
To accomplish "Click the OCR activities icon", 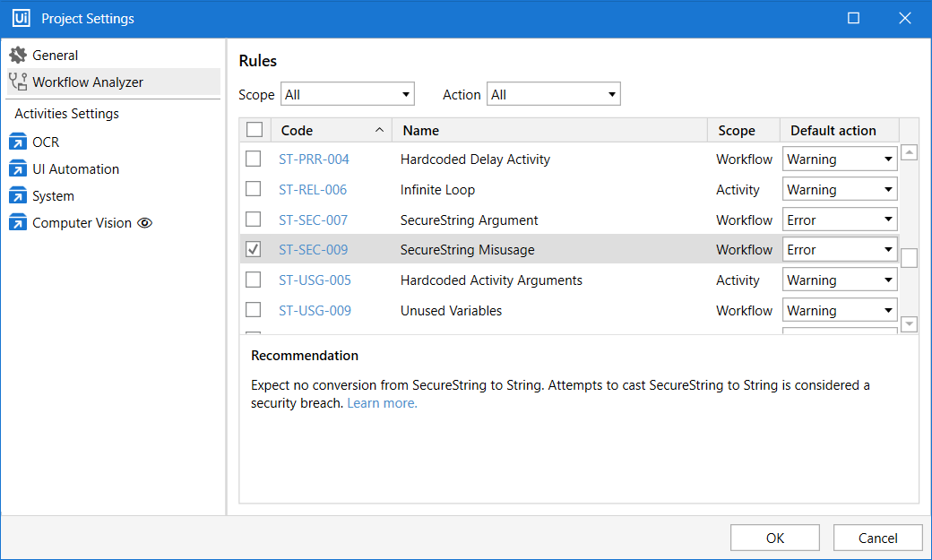I will click(18, 142).
